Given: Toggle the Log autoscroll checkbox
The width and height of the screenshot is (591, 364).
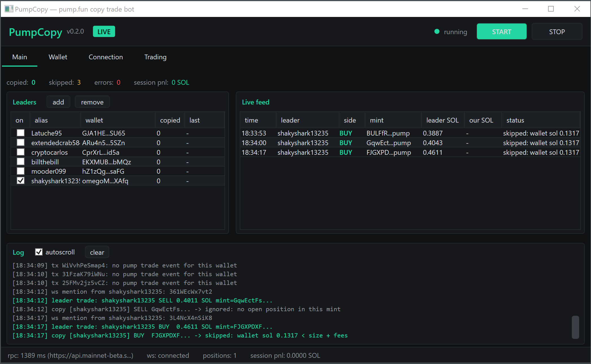Looking at the screenshot, I should pos(39,252).
